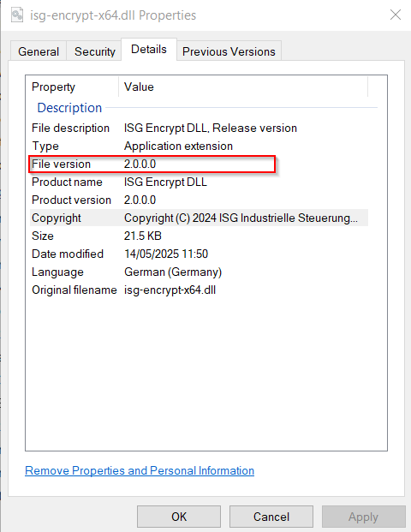Click the Apply button
411x532 pixels.
(364, 517)
